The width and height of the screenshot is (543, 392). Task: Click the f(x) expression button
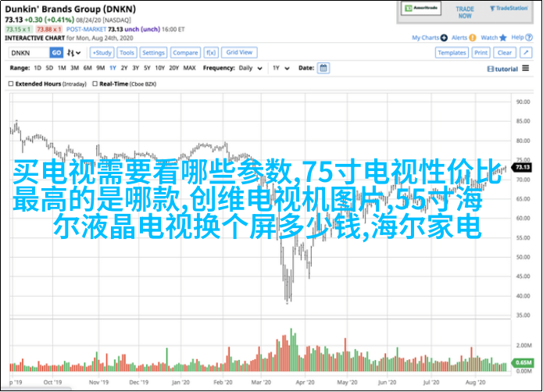tap(211, 52)
